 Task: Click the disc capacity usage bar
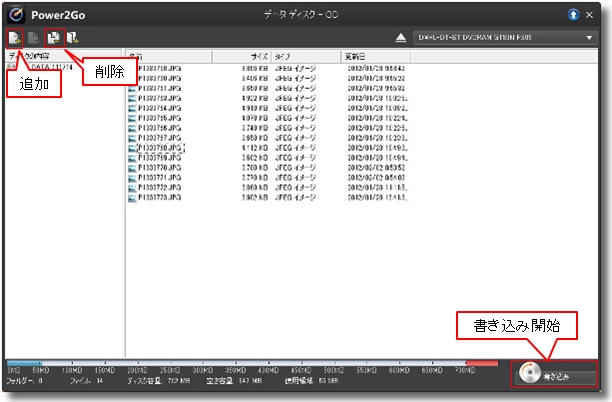[x=252, y=363]
